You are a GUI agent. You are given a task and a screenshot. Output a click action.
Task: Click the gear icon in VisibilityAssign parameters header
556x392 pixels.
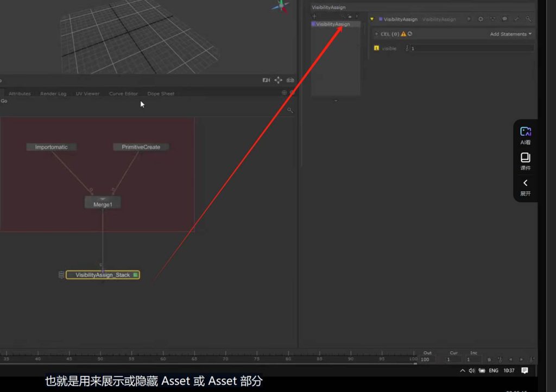coord(481,19)
